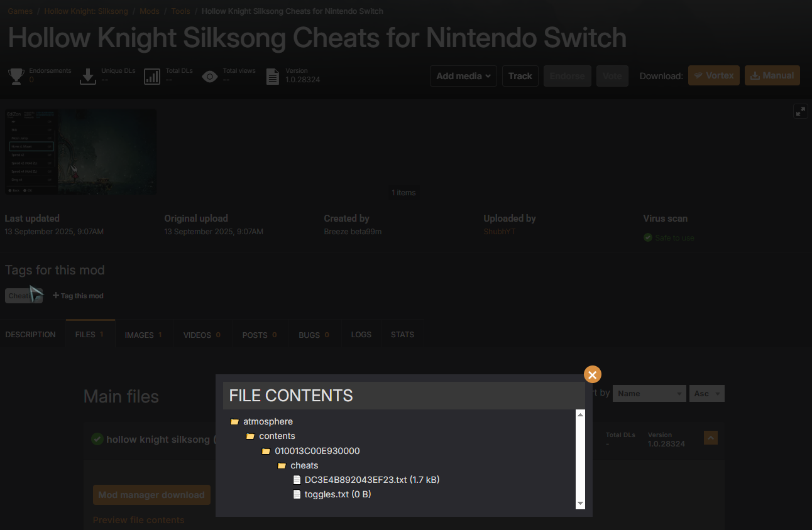
Task: Collapse the main file entry chevron
Action: (710, 438)
